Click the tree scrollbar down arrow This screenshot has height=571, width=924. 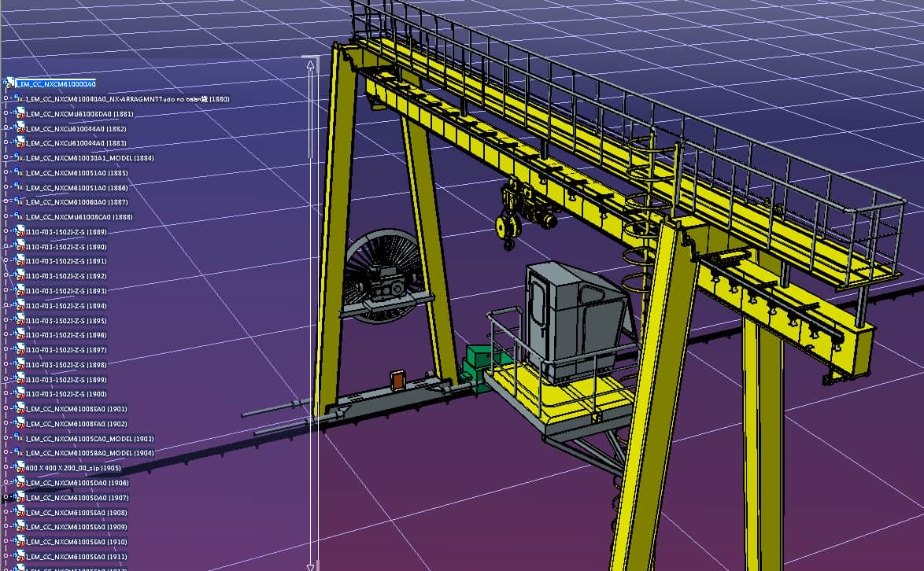(x=311, y=566)
